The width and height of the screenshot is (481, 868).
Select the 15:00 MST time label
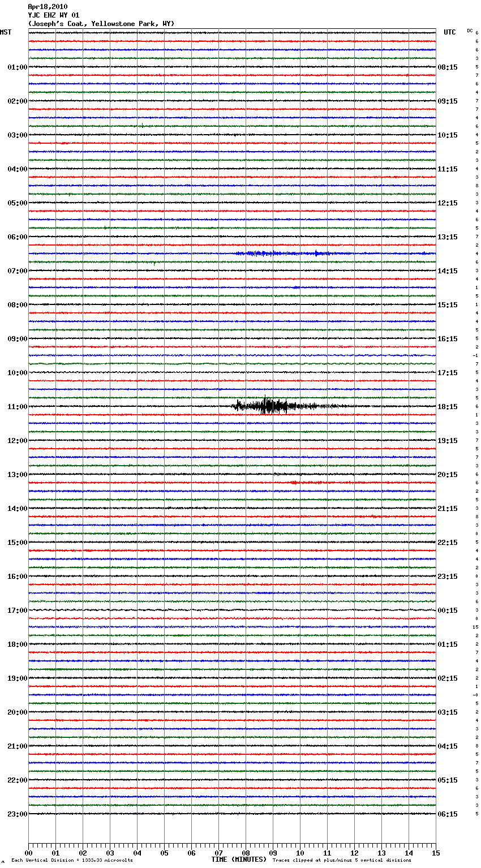(x=17, y=543)
